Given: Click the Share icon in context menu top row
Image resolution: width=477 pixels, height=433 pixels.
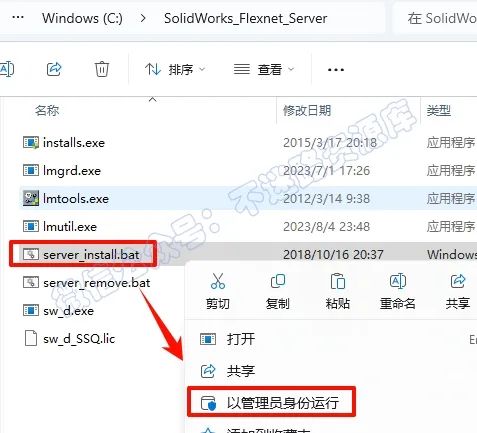Looking at the screenshot, I should click(458, 281).
